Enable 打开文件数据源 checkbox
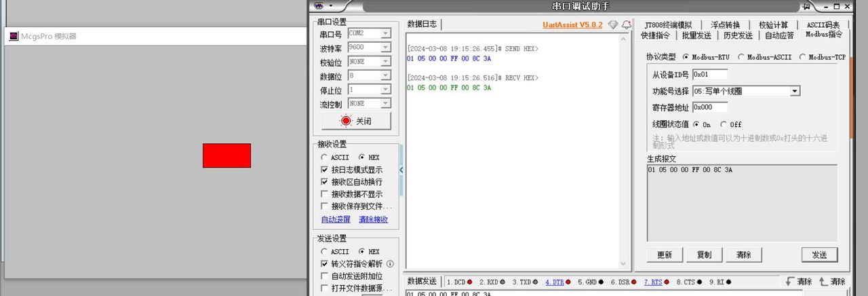The width and height of the screenshot is (868, 296). pyautogui.click(x=324, y=288)
